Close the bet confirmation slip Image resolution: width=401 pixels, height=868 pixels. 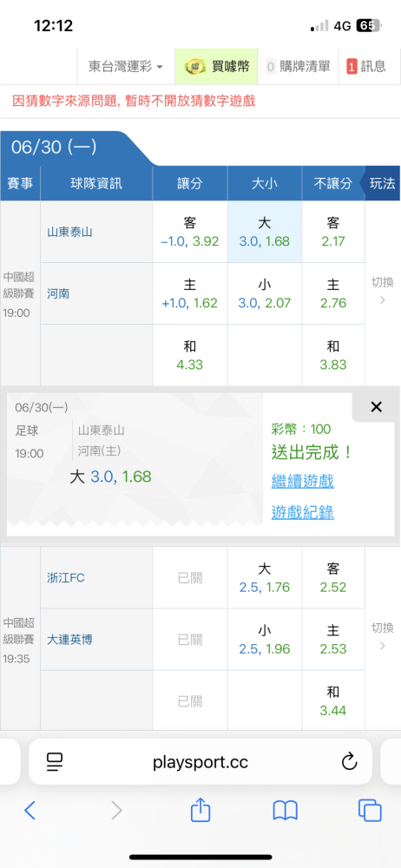(x=376, y=407)
